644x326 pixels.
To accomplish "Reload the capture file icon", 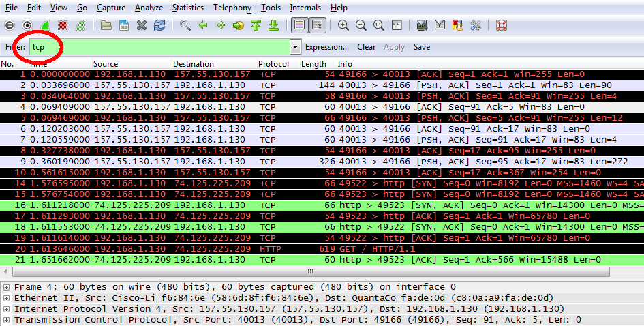I will (x=159, y=25).
